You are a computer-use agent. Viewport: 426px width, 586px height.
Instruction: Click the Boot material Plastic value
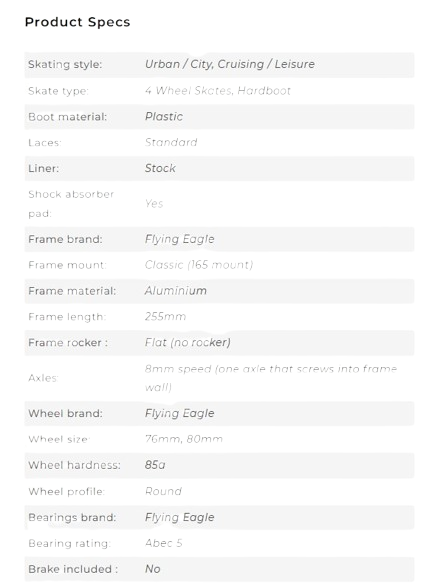pos(164,117)
